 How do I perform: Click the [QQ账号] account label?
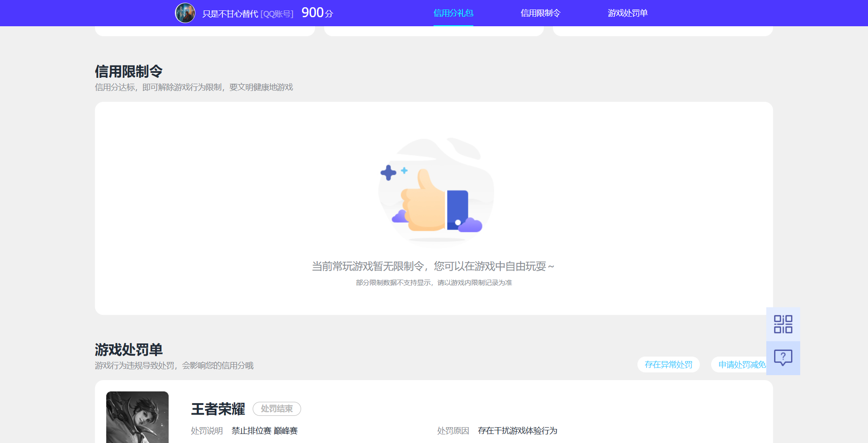pyautogui.click(x=276, y=13)
